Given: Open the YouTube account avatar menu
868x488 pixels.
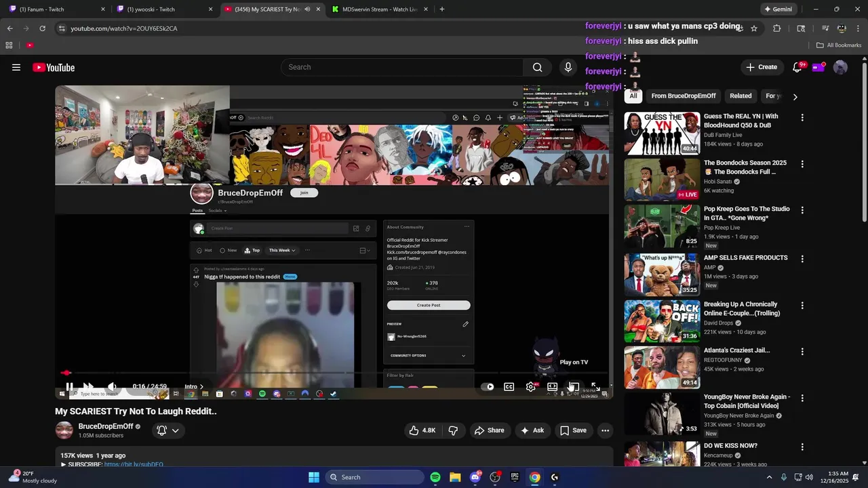Looking at the screenshot, I should tap(840, 67).
